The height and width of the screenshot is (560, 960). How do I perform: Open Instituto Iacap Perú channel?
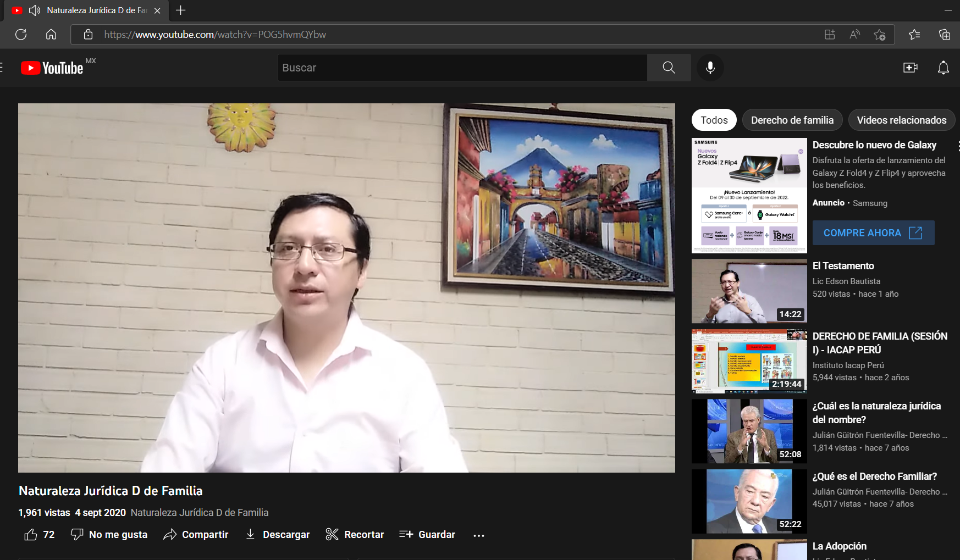point(848,365)
